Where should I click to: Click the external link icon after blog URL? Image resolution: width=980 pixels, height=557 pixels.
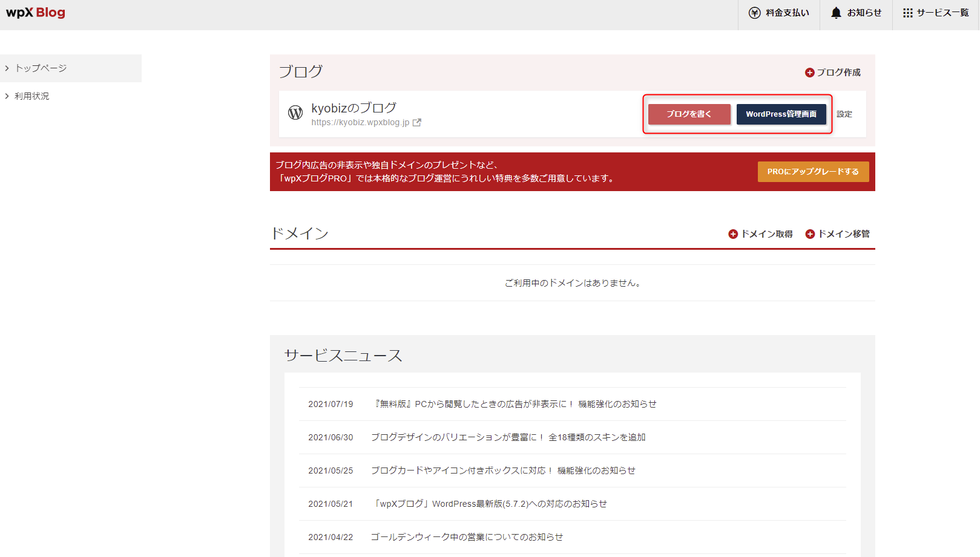[416, 122]
